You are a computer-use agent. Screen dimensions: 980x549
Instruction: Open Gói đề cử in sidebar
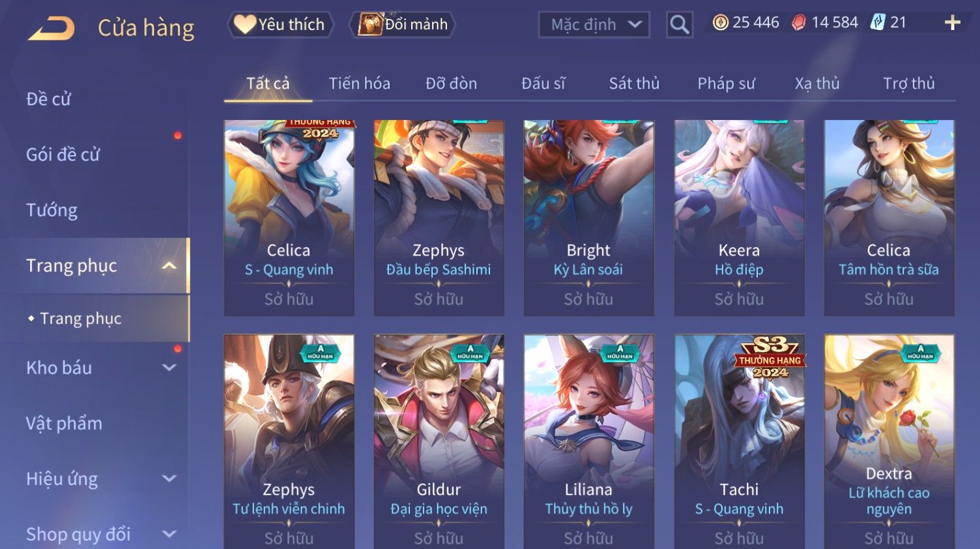[63, 155]
